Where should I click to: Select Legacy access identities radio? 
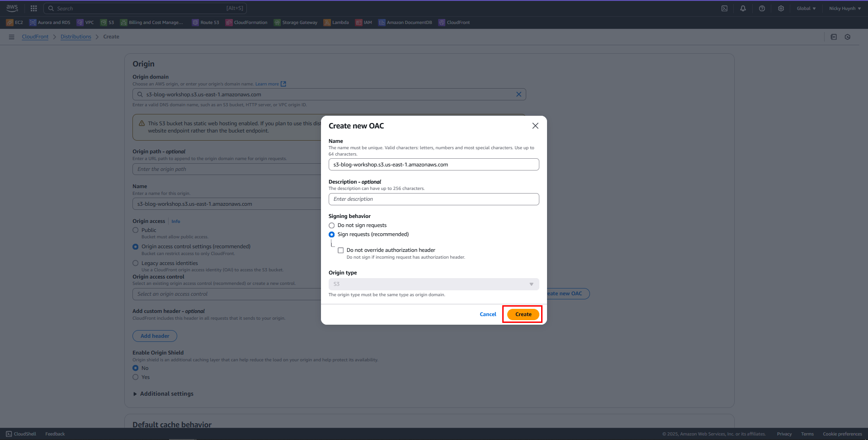click(x=135, y=263)
